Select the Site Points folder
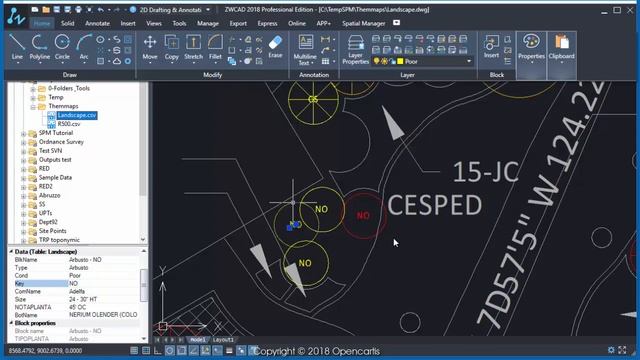 coord(52,231)
